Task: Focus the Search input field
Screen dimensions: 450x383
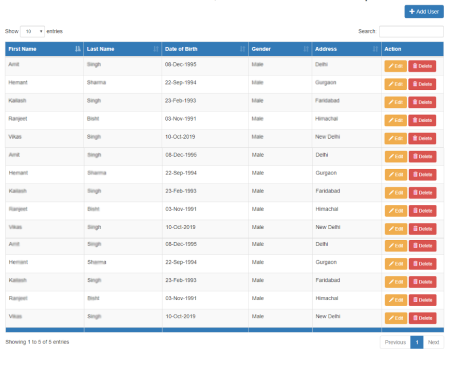Action: 411,31
